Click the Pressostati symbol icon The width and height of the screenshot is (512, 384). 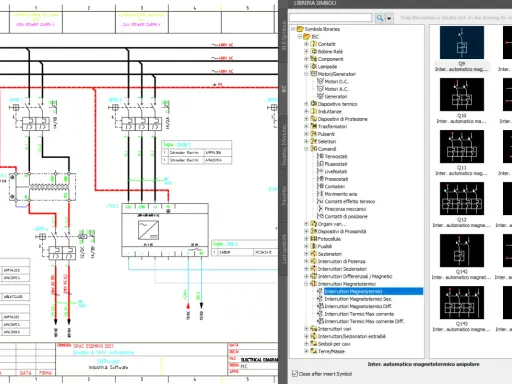320,179
